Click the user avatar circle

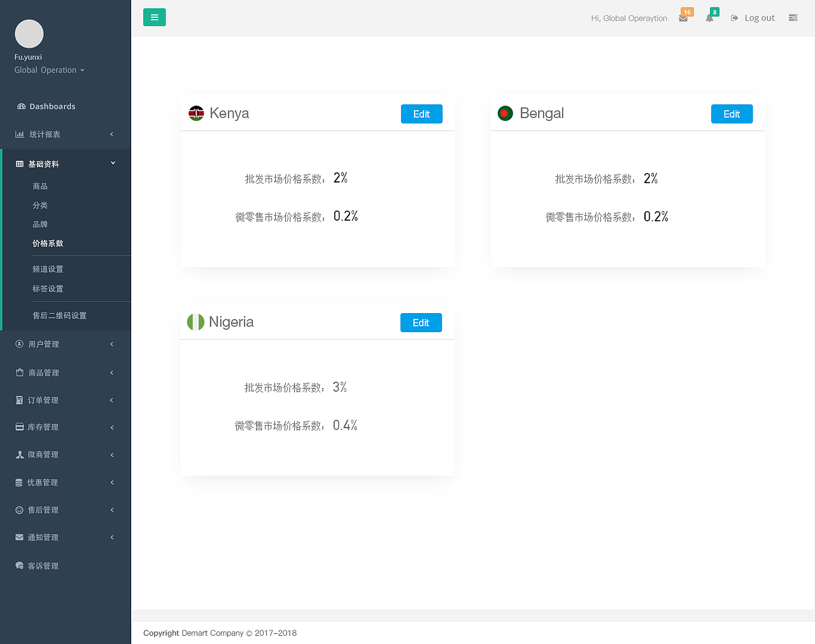29,34
